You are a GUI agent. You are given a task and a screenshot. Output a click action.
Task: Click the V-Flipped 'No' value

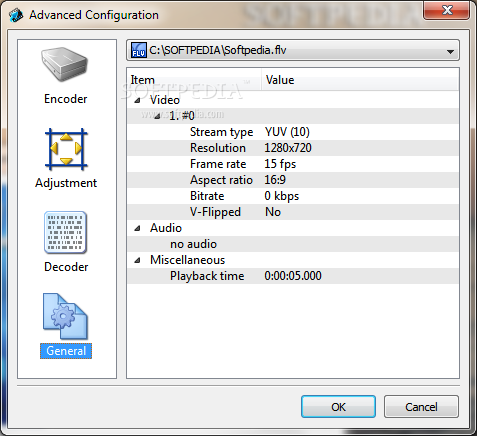click(273, 212)
